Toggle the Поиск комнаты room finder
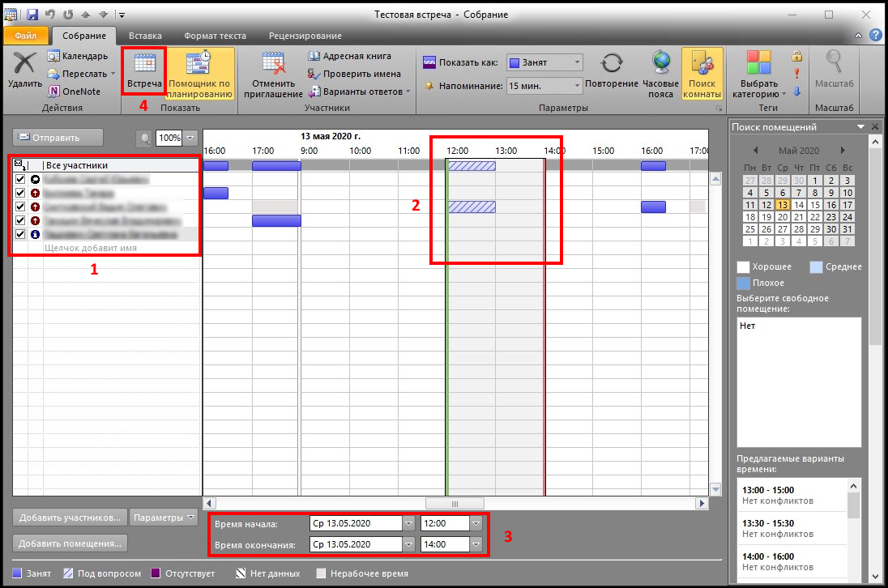The width and height of the screenshot is (888, 588). click(702, 70)
